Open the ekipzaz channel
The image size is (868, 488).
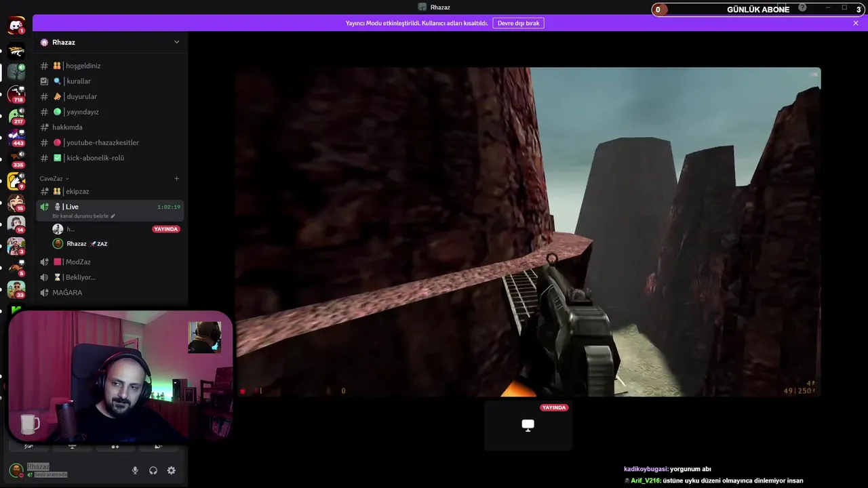(110, 191)
